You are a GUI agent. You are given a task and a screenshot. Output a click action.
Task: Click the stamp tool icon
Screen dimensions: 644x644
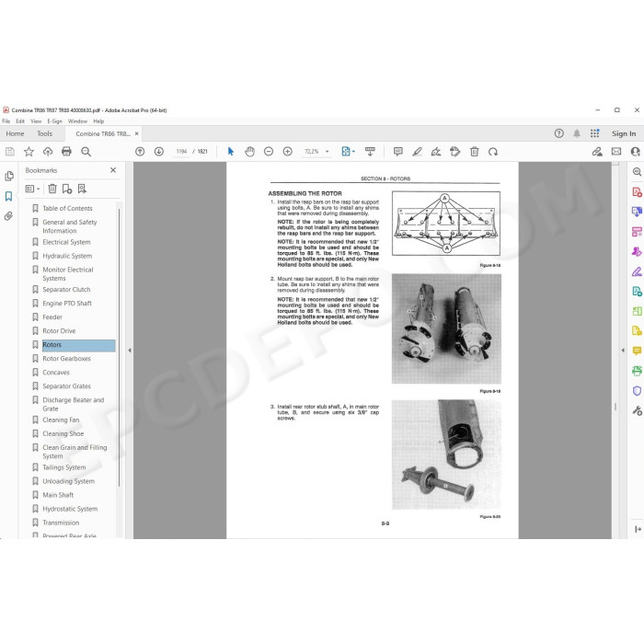(x=455, y=152)
